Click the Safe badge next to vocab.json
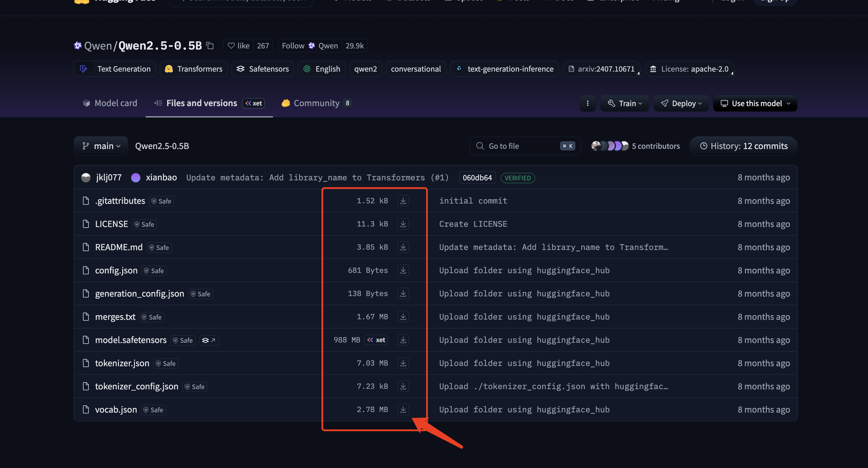 tap(153, 410)
